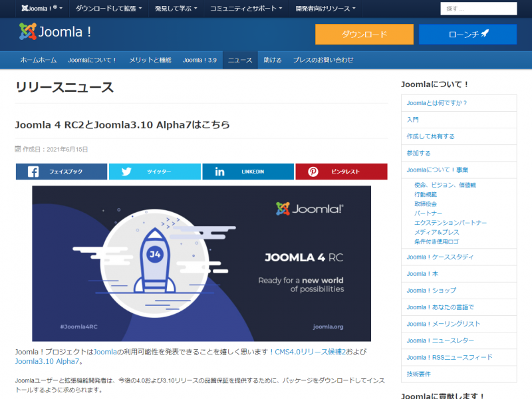This screenshot has width=532, height=399.
Task: Open Joomla！ショップ sidebar link
Action: 431,291
